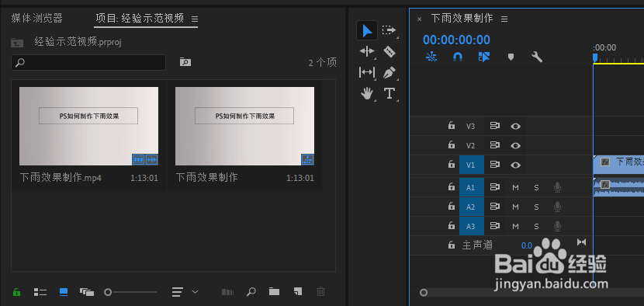Hide V1 track output eye

(x=515, y=165)
